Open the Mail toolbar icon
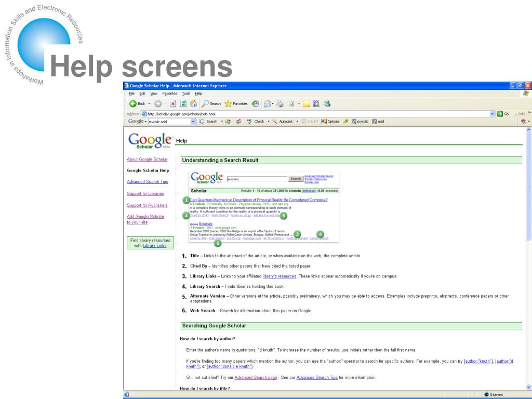The image size is (532, 399). tap(268, 103)
